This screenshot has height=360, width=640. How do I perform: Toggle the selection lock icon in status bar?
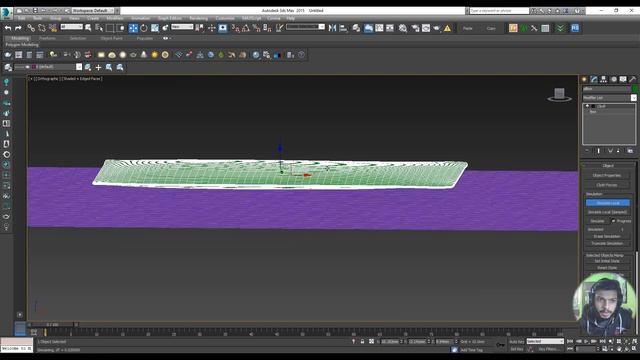point(362,341)
